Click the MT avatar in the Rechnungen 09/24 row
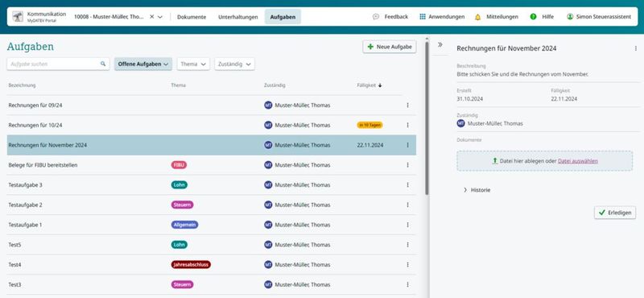Image resolution: width=644 pixels, height=298 pixels. (x=268, y=106)
